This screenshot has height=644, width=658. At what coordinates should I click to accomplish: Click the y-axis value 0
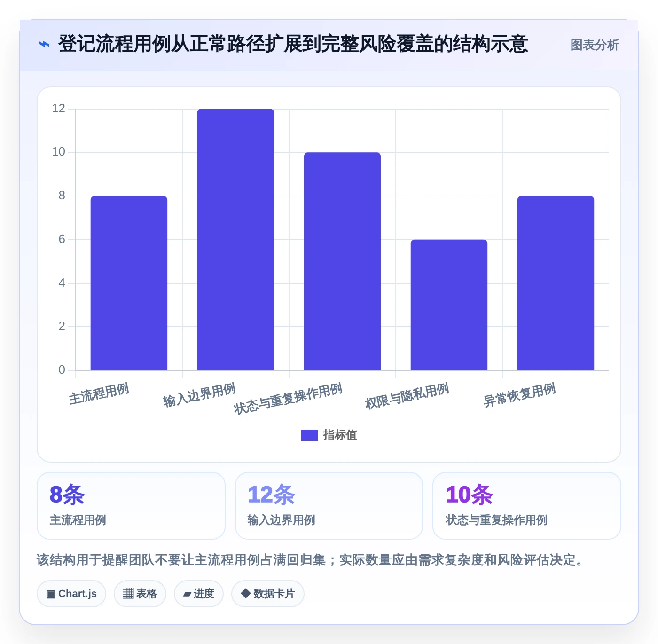click(62, 370)
